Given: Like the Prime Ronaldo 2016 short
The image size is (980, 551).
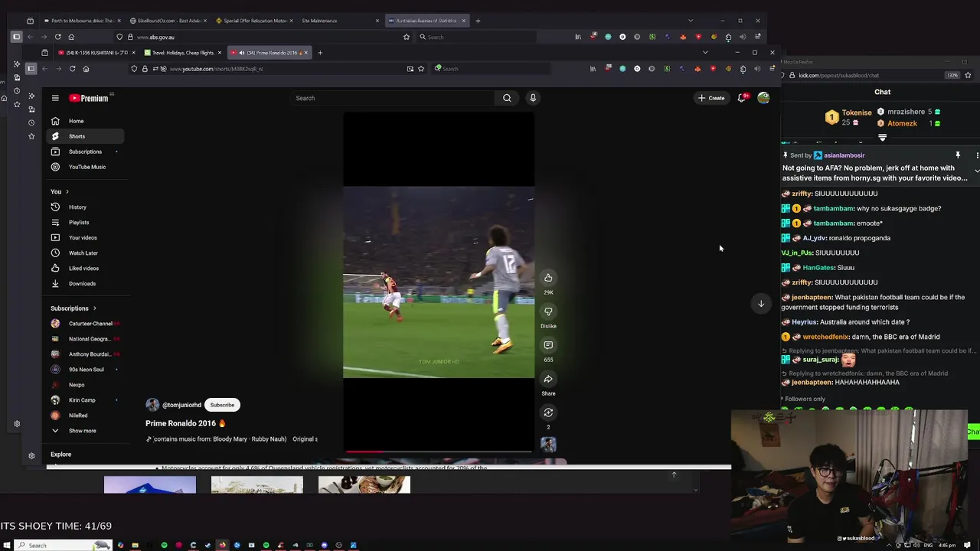Looking at the screenshot, I should click(x=548, y=278).
